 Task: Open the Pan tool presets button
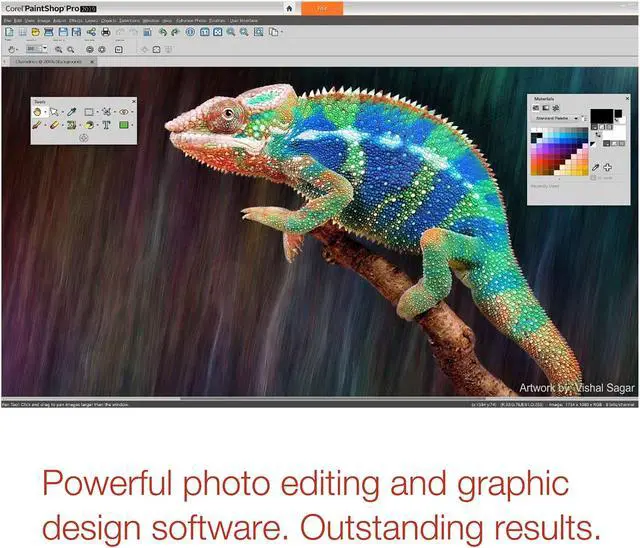[12, 49]
